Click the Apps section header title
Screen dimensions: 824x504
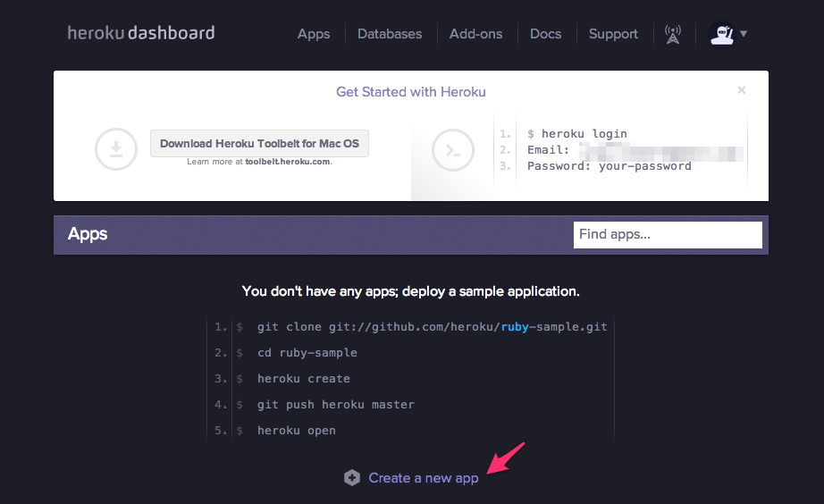tap(88, 234)
